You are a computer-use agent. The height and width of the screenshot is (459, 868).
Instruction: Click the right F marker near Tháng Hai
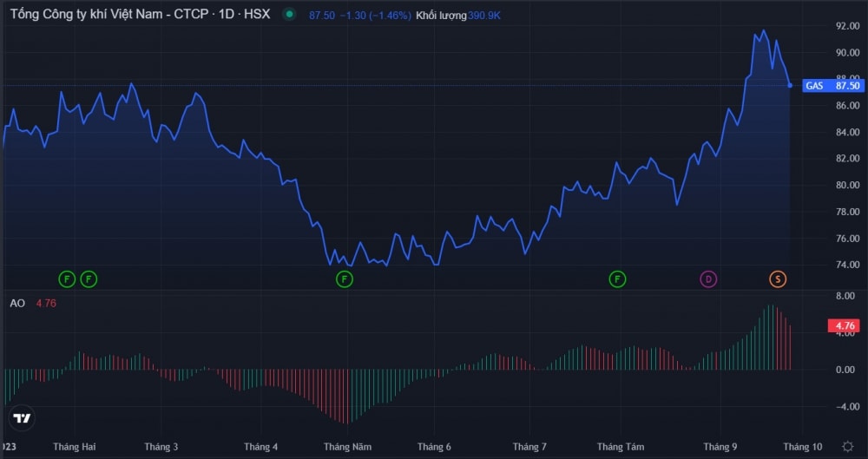89,279
